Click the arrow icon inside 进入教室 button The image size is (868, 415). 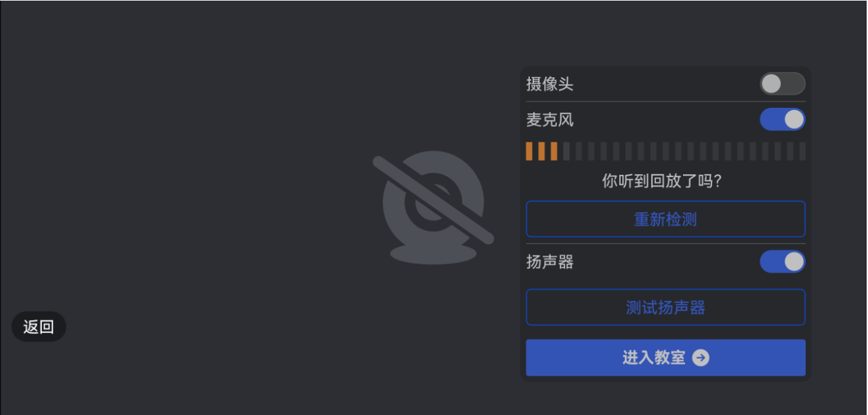[701, 357]
